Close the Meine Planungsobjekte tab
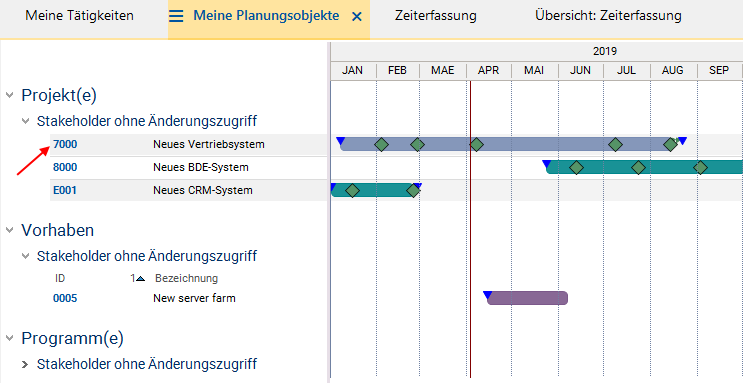 coord(357,17)
